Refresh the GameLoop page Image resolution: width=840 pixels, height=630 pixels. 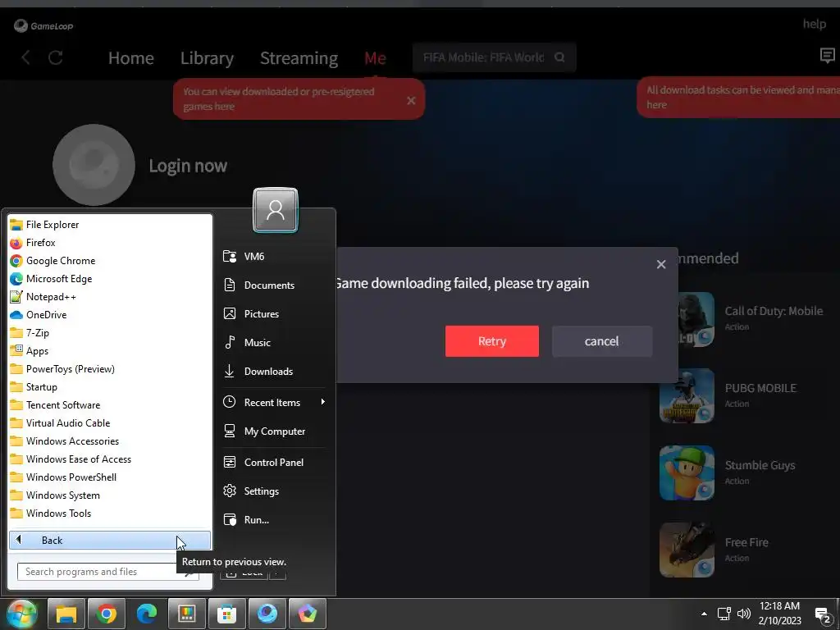point(56,57)
